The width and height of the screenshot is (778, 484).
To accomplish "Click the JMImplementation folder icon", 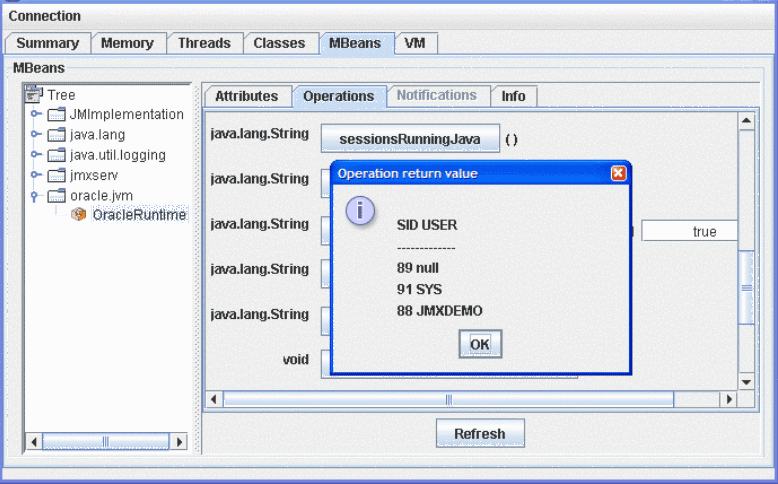I will click(x=56, y=115).
